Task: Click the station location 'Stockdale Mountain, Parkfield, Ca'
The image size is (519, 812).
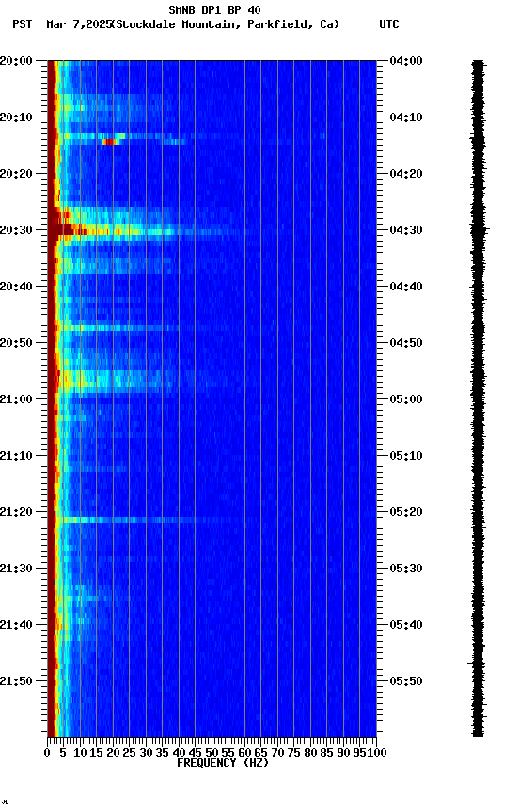Action: 228,24
